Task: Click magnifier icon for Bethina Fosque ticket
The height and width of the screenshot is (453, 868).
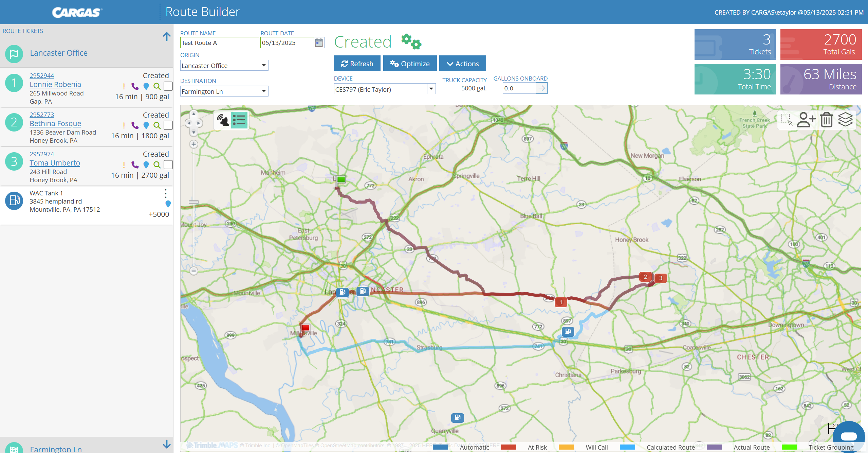Action: point(157,125)
